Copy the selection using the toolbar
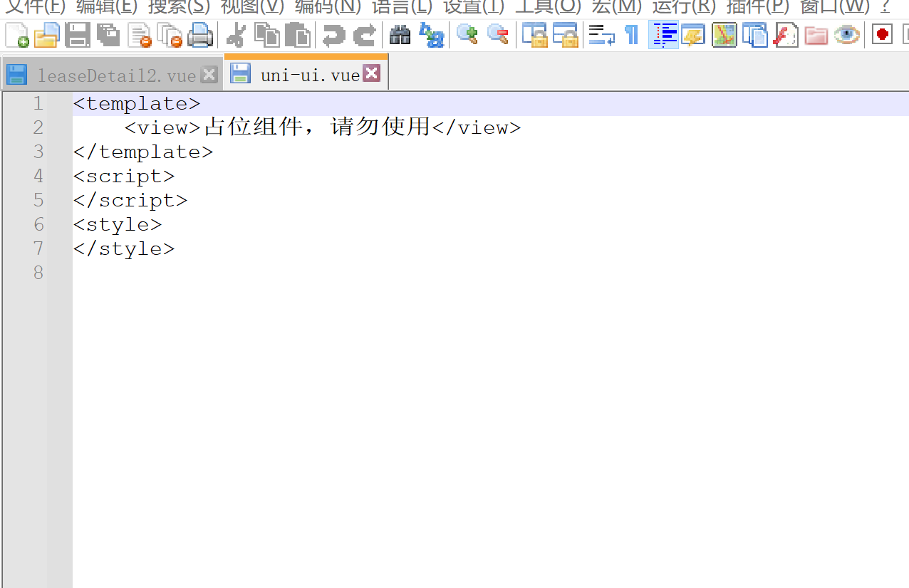This screenshot has width=909, height=588. [x=267, y=35]
